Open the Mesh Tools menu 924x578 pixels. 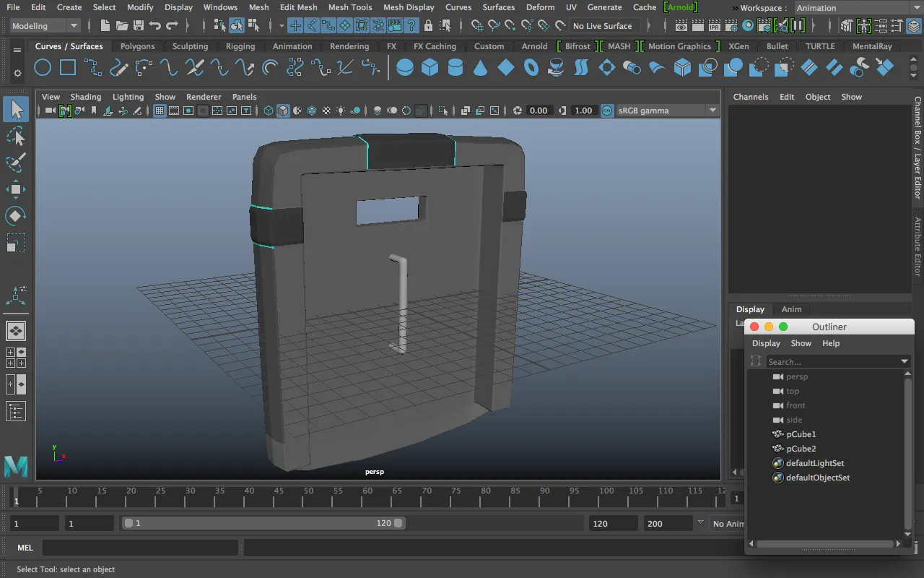[350, 7]
